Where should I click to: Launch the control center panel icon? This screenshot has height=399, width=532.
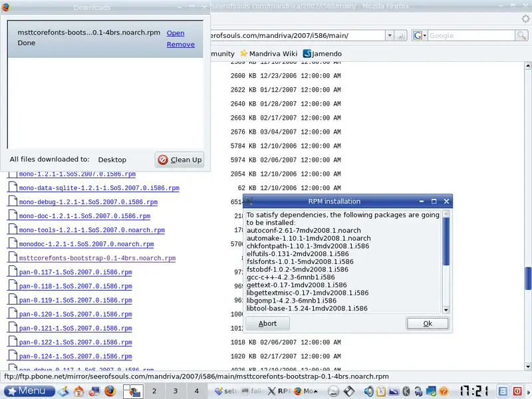pyautogui.click(x=94, y=391)
